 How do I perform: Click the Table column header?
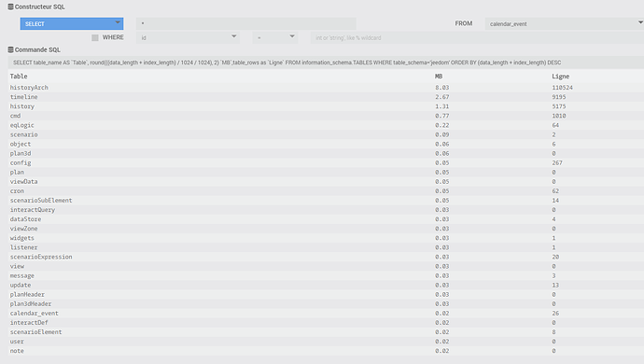[19, 77]
